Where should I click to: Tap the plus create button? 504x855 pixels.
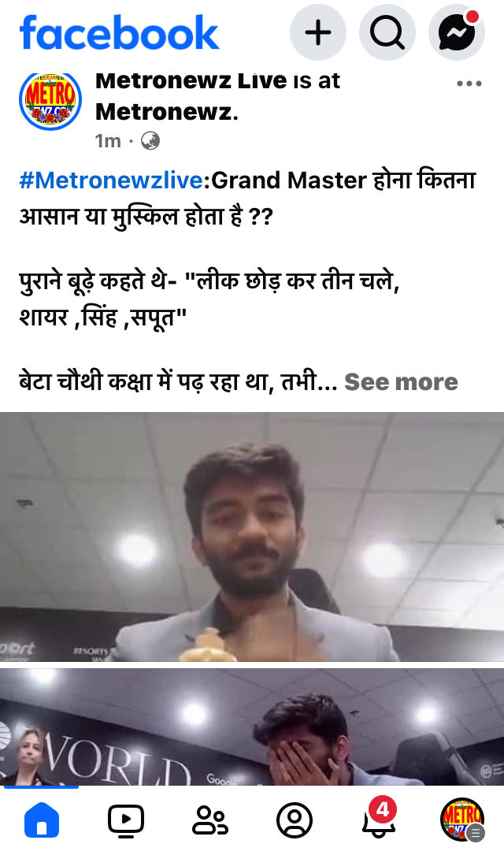317,33
